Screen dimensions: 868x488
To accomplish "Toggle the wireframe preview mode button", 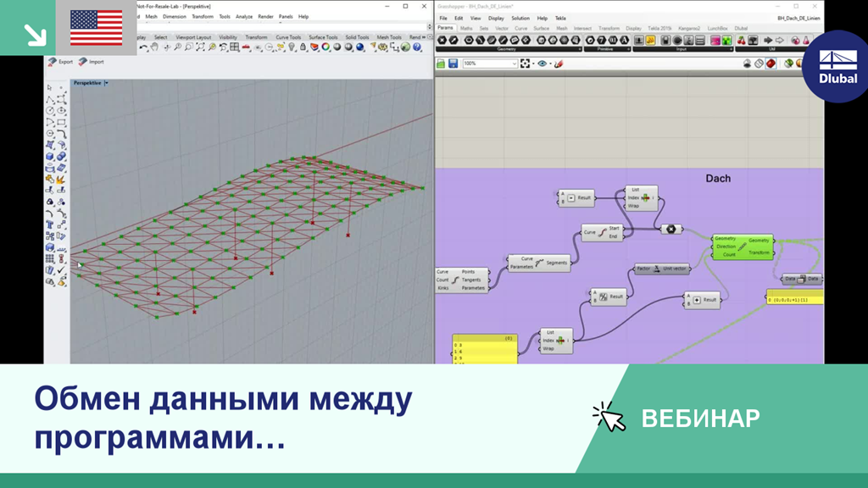I will click(x=759, y=64).
